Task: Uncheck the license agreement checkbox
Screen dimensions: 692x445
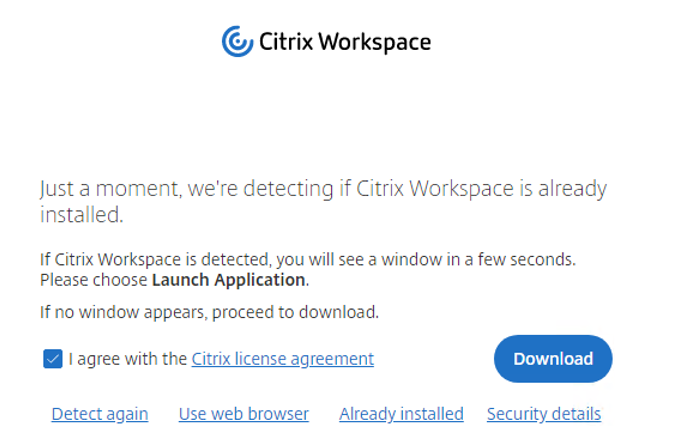Action: pos(53,359)
